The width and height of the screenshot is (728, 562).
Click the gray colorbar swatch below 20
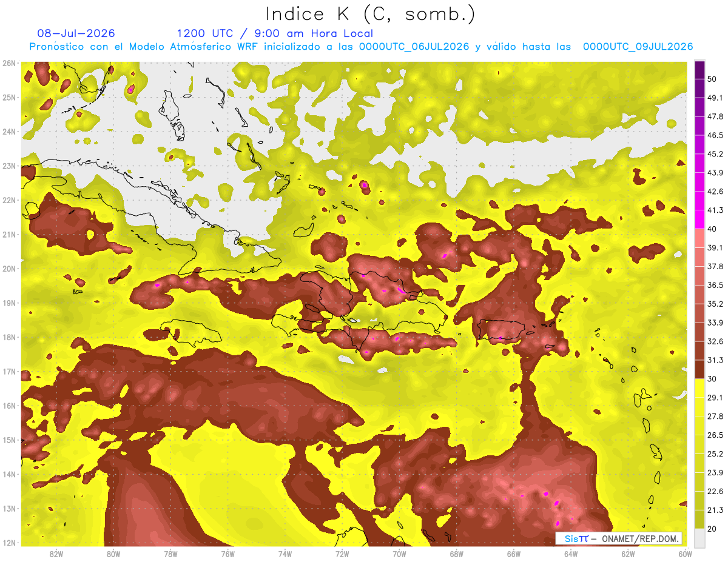(699, 537)
